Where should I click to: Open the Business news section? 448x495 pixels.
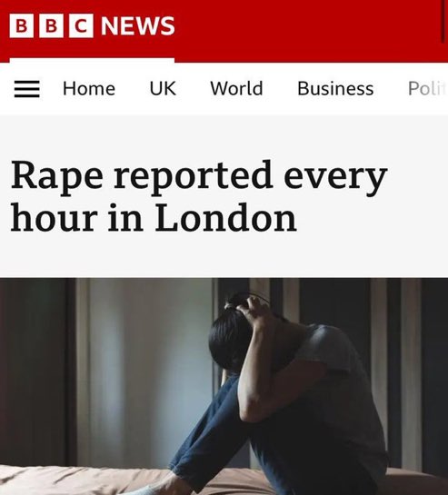click(335, 88)
